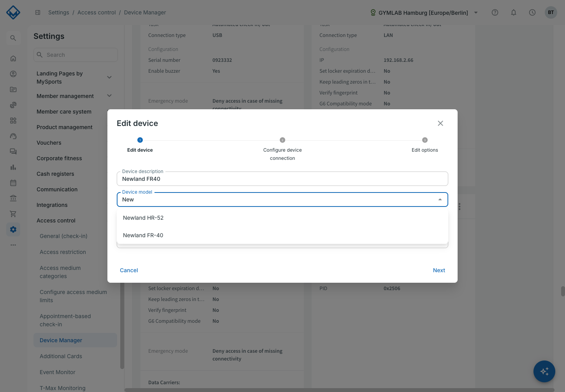Open Cash registers settings
Image resolution: width=565 pixels, height=392 pixels.
[55, 174]
